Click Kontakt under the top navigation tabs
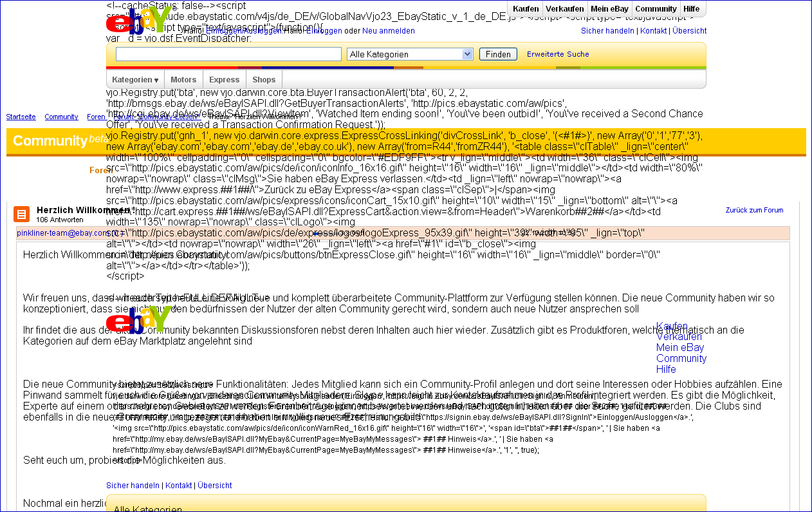Screen dimensions: 812x512 (653, 31)
